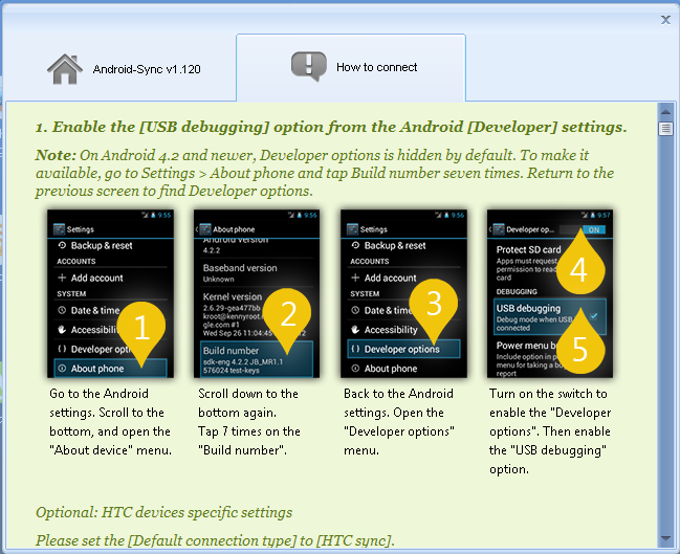
Task: Click 'Back to the Android settings' caption
Action: [x=399, y=422]
